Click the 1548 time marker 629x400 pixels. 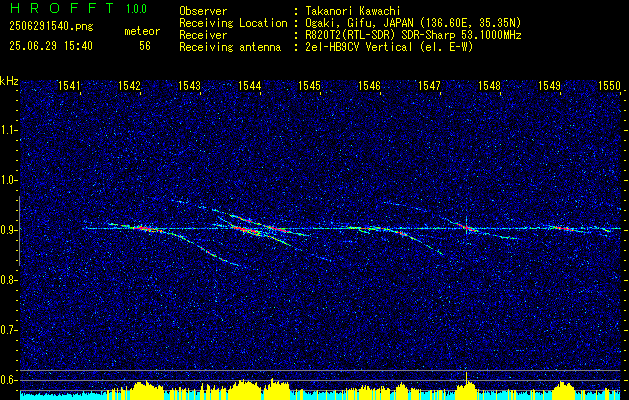tap(489, 85)
